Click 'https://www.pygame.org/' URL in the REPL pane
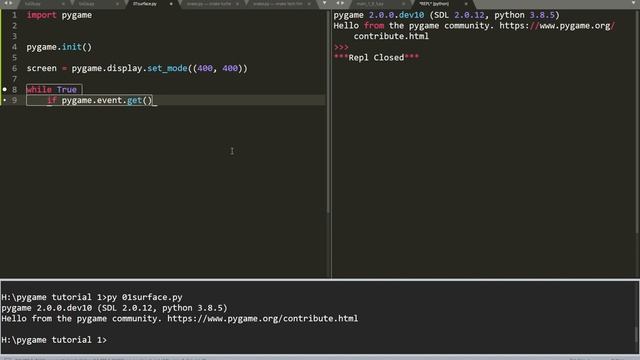Screen dimensions: 640x360 pyautogui.click(x=557, y=26)
